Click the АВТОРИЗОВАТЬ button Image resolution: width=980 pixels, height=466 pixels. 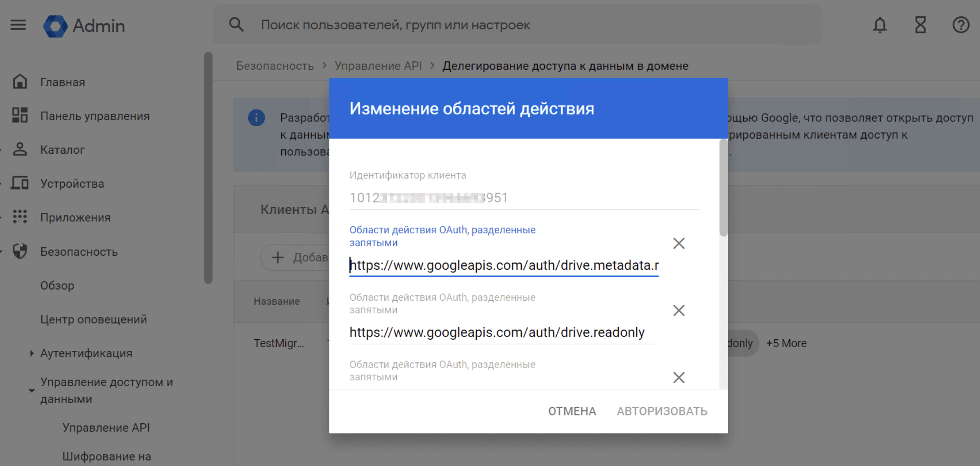pos(662,411)
